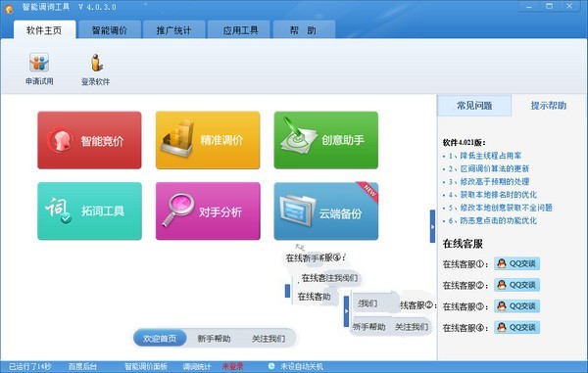Open the 推广统计 tab
588x373 pixels.
[174, 30]
